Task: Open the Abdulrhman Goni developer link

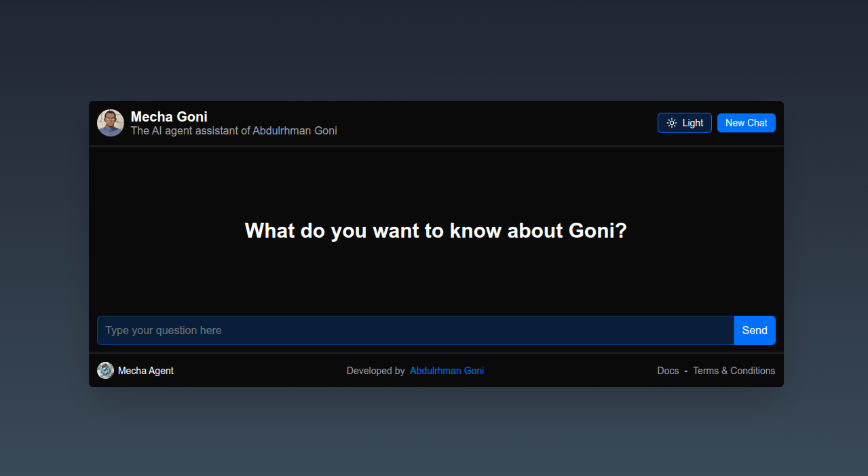Action: (447, 371)
